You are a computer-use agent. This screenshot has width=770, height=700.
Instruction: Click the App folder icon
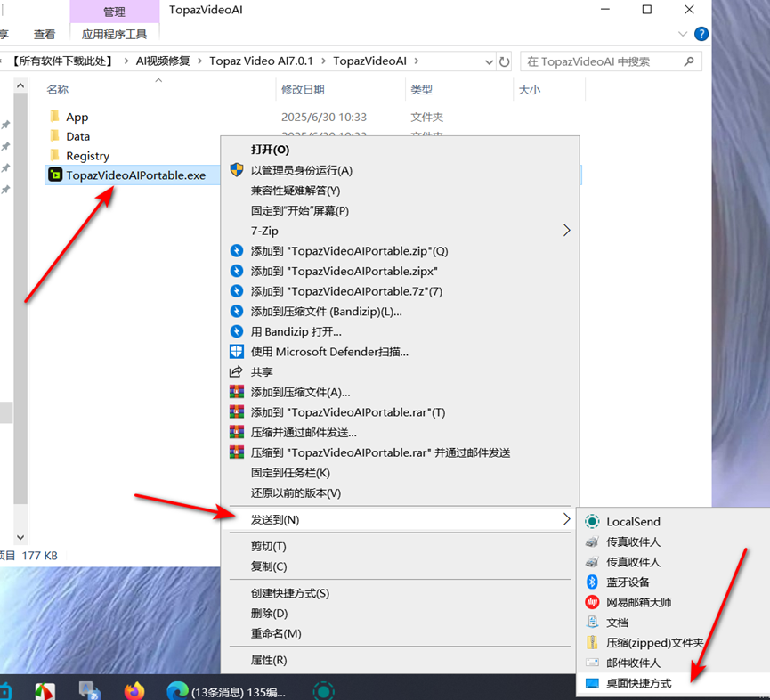[55, 117]
